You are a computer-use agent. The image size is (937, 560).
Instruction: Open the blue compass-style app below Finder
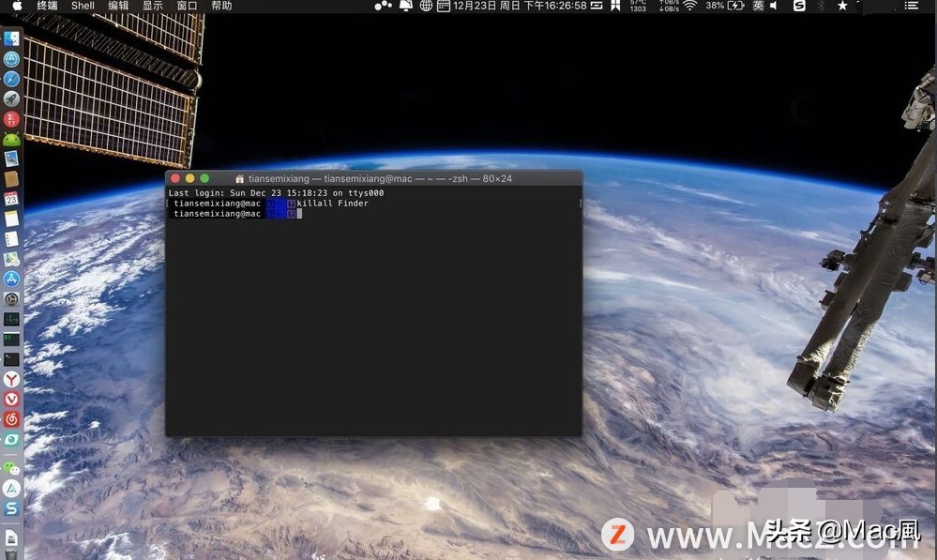click(11, 59)
